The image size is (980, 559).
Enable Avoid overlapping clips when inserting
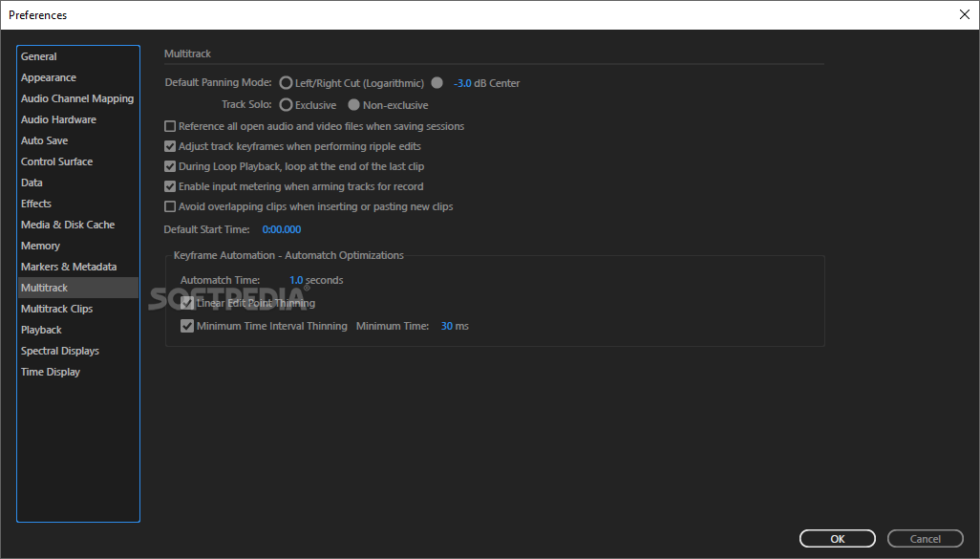170,206
